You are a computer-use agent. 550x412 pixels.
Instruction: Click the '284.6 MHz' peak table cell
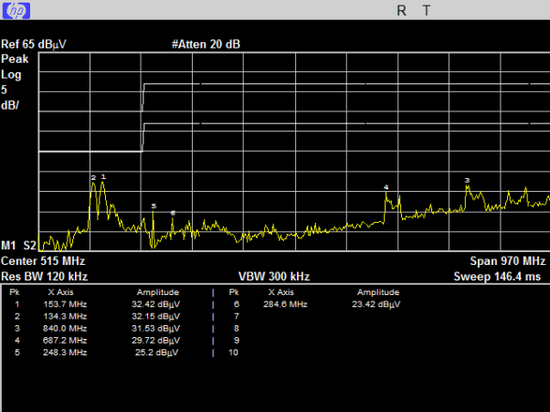coord(285,304)
